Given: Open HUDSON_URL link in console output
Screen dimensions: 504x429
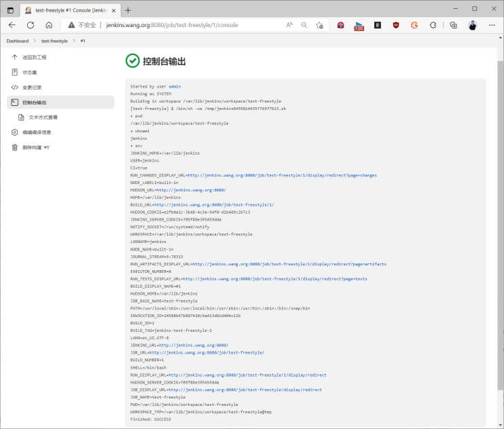Looking at the screenshot, I should 192,190.
